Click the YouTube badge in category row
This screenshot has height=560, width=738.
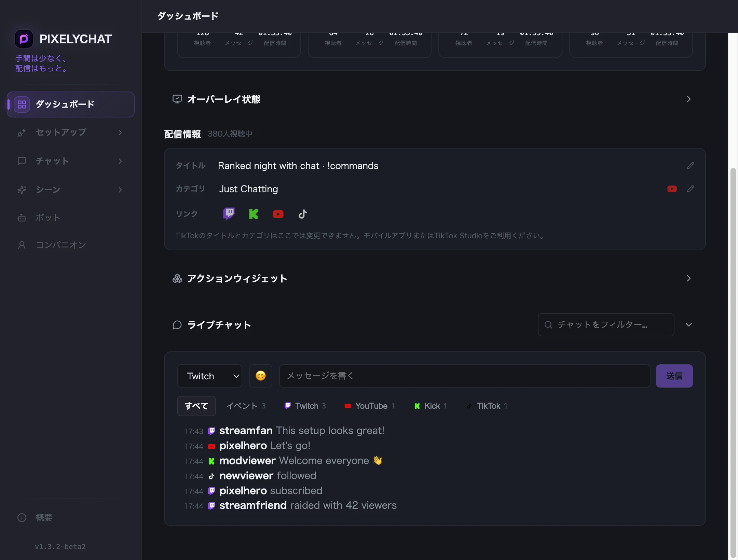(672, 189)
